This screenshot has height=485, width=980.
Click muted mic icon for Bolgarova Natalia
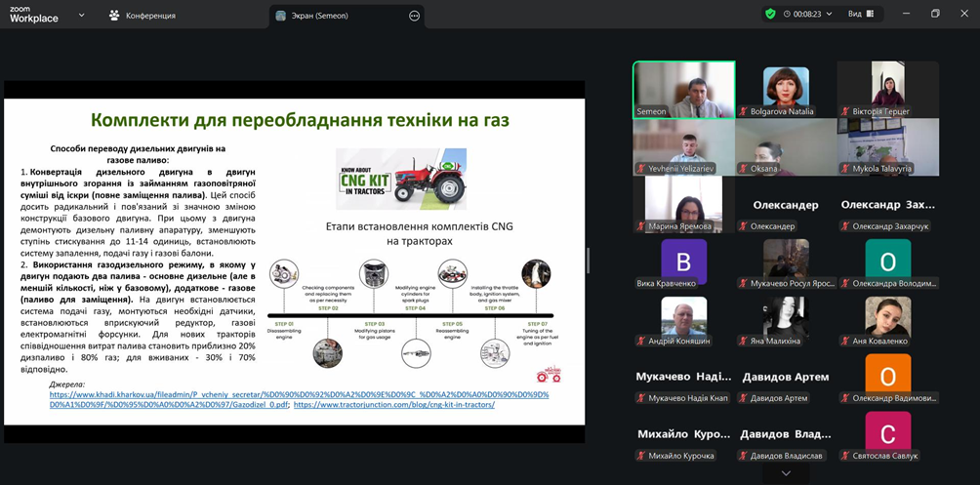(744, 112)
